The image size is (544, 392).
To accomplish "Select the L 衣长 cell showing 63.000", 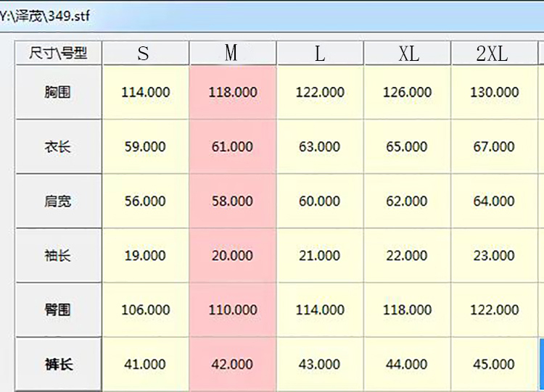I will point(320,146).
